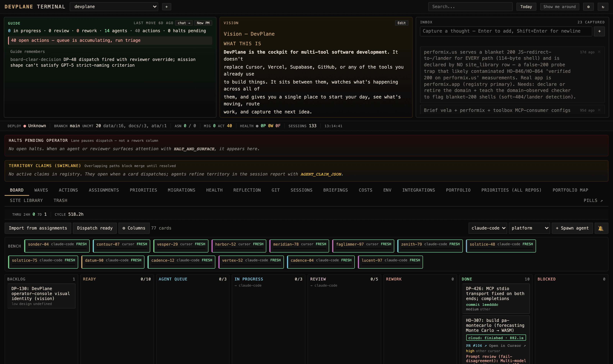The image size is (613, 364).
Task: Open the COSTS tab
Action: pos(365,190)
